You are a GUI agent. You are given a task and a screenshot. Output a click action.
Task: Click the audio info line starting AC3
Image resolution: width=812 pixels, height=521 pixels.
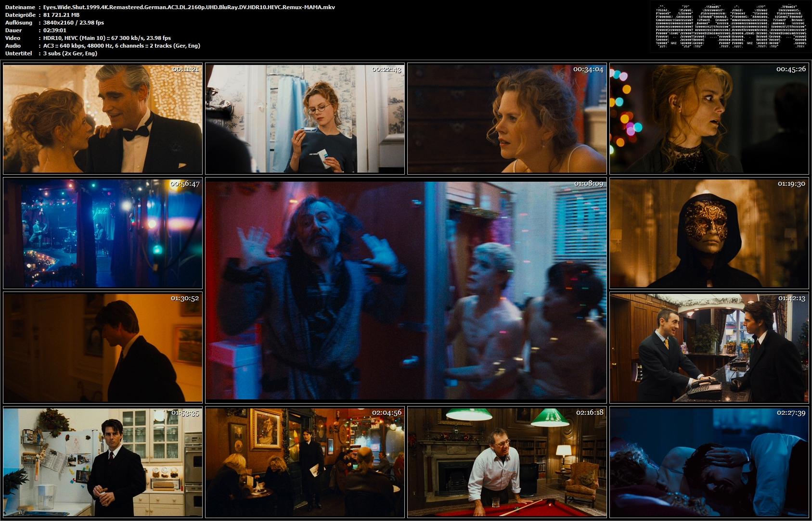point(122,46)
